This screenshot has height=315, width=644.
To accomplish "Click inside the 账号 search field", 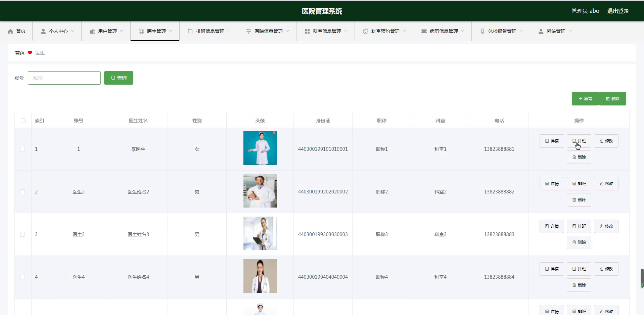I will point(64,78).
